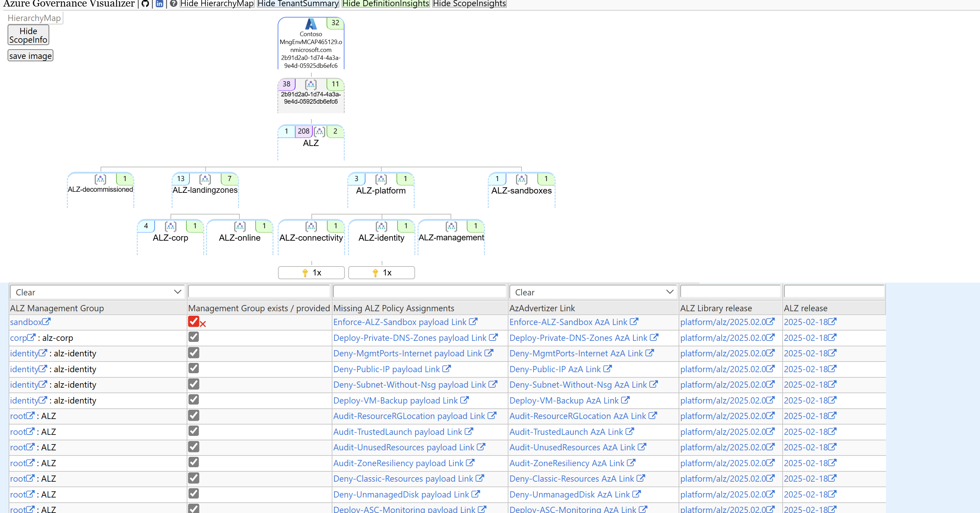
Task: Click the 32 green badge on Contoso node
Action: coord(335,23)
